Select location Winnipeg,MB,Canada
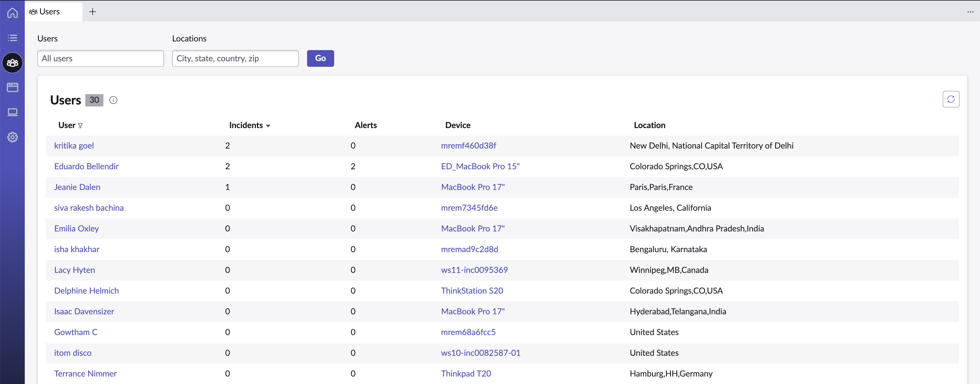This screenshot has width=980, height=384. coord(669,270)
